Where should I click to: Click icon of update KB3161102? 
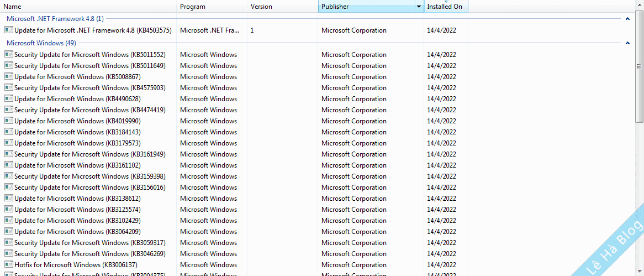pyautogui.click(x=8, y=165)
